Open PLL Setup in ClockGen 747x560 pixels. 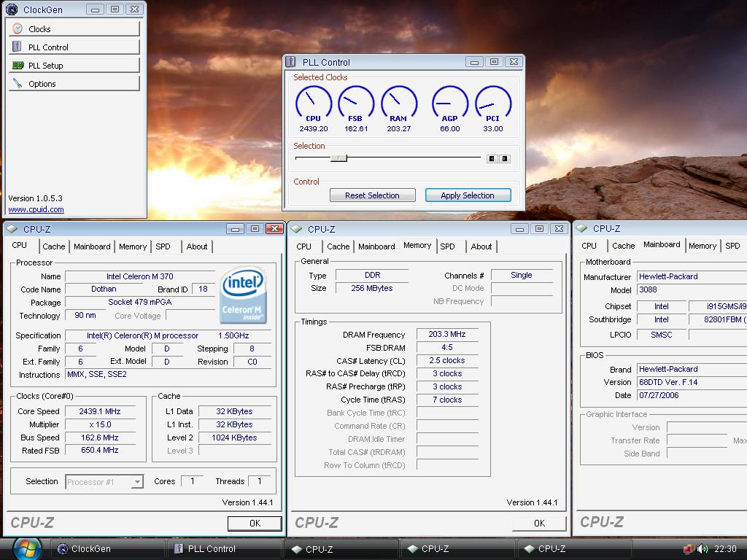point(74,65)
